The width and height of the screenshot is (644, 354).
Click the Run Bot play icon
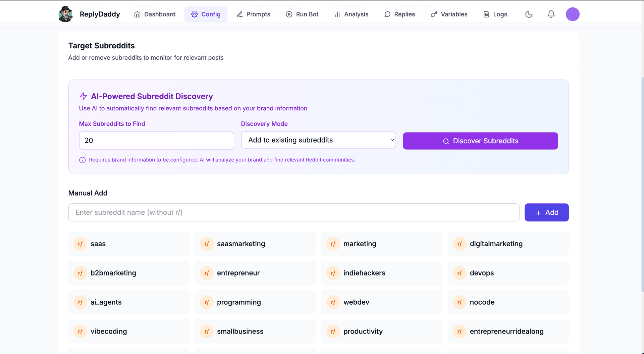289,14
